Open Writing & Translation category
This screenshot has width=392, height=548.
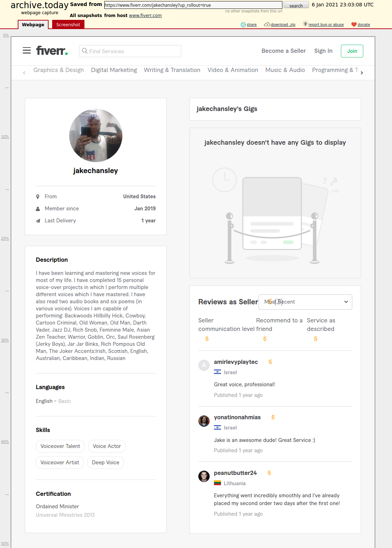[172, 70]
